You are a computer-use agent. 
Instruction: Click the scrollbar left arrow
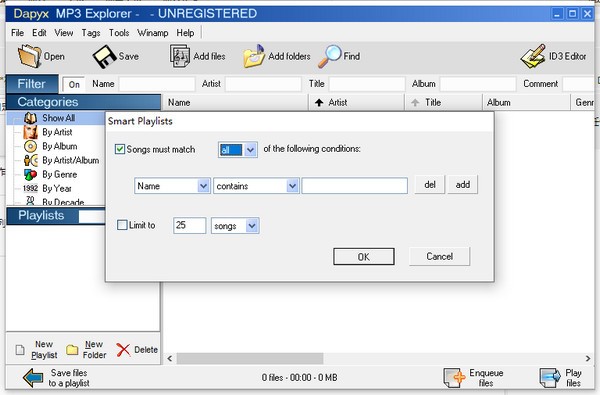170,359
